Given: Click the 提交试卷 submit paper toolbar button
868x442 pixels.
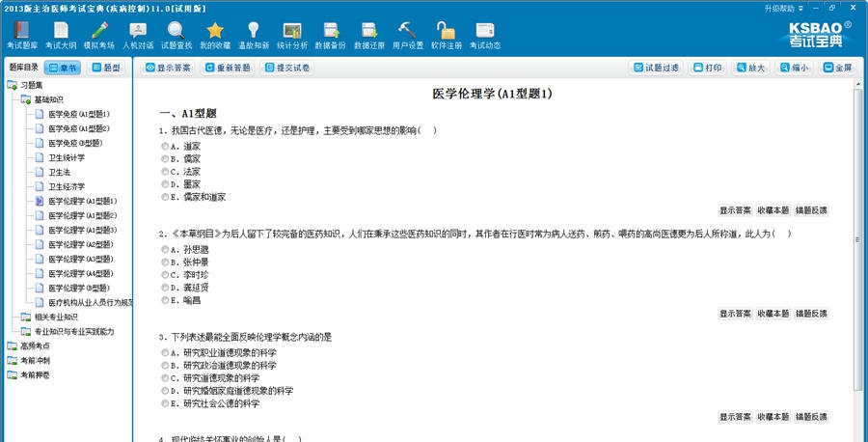Looking at the screenshot, I should click(287, 68).
